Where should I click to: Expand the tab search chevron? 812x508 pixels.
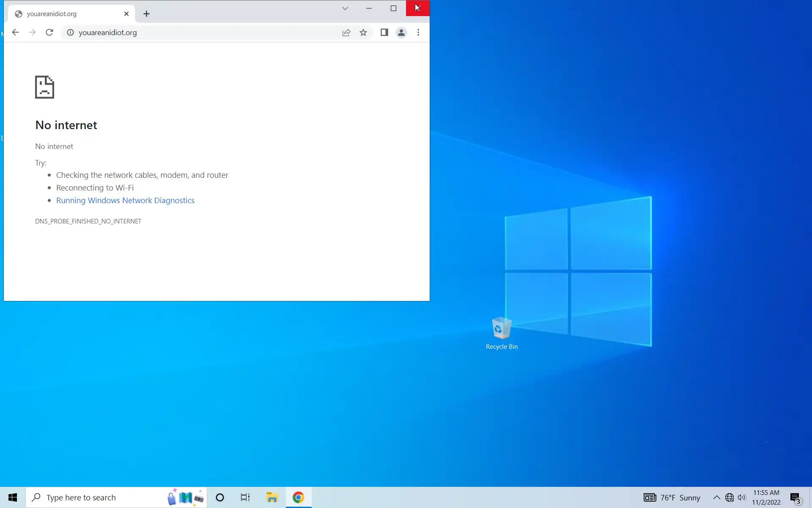point(345,8)
